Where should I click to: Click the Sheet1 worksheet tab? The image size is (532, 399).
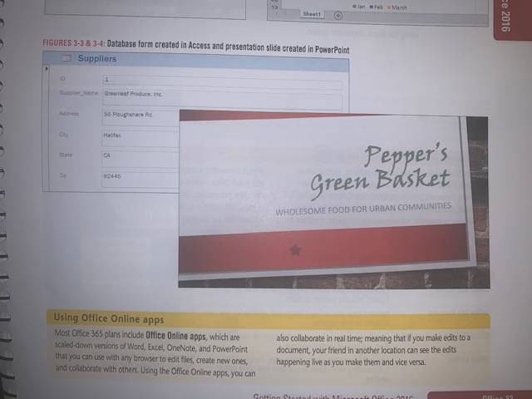312,14
